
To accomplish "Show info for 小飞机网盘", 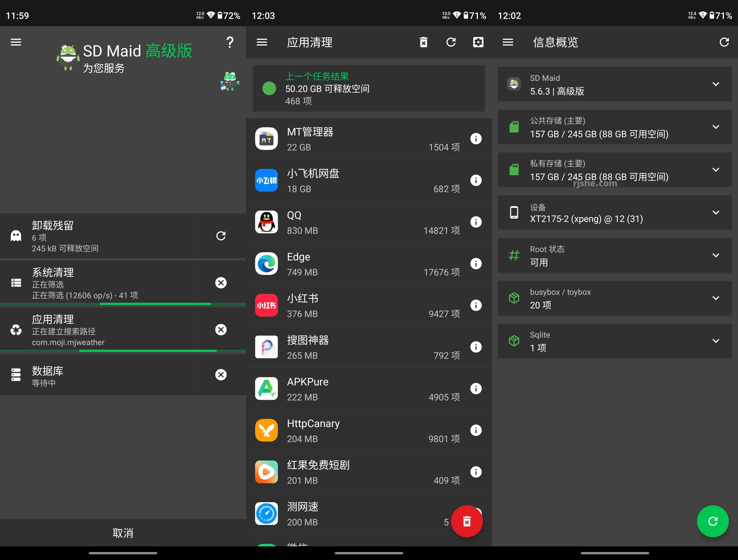I will pos(476,181).
